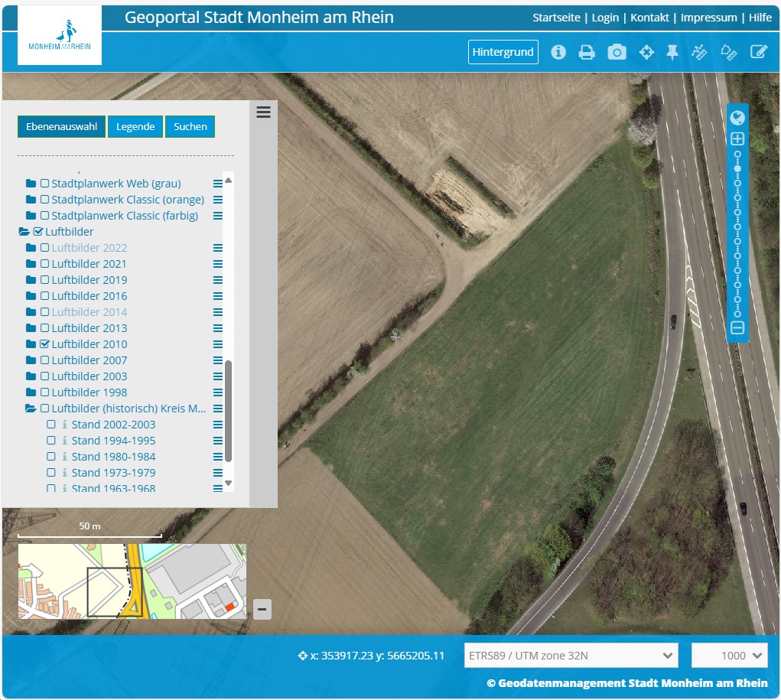Click the info icon beside Stand 1994-1995
781x700 pixels.
click(x=65, y=441)
